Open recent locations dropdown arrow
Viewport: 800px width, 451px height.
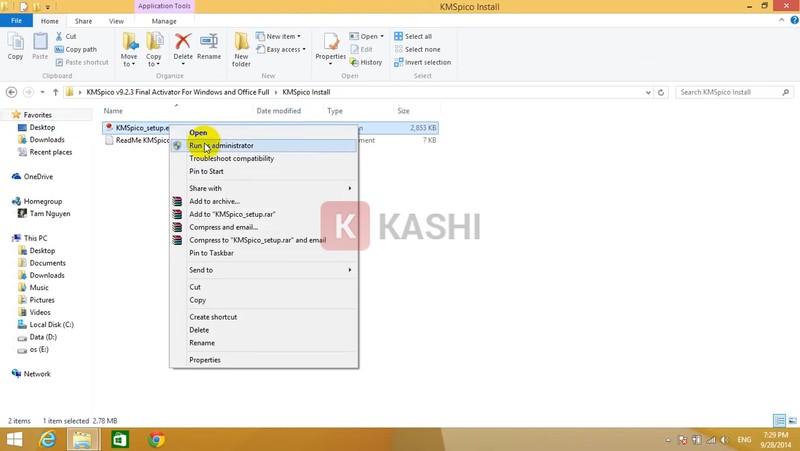click(x=42, y=92)
